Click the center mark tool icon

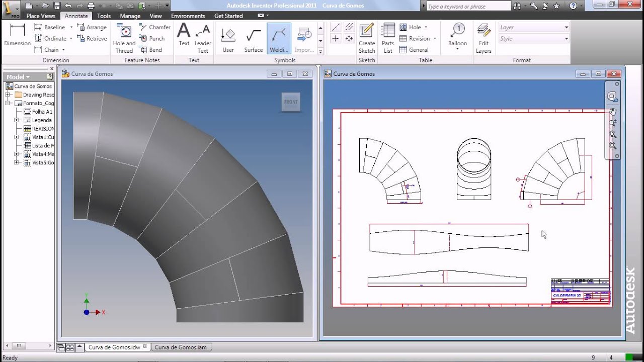click(x=336, y=38)
